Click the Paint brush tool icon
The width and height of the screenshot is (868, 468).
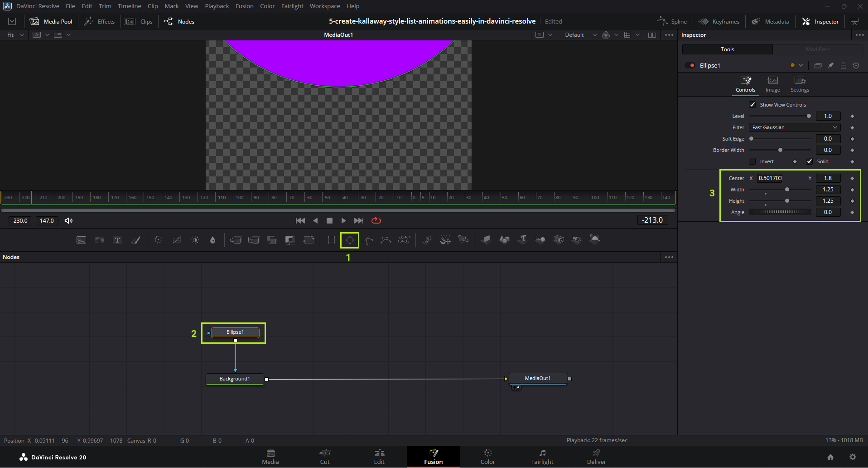pyautogui.click(x=136, y=240)
